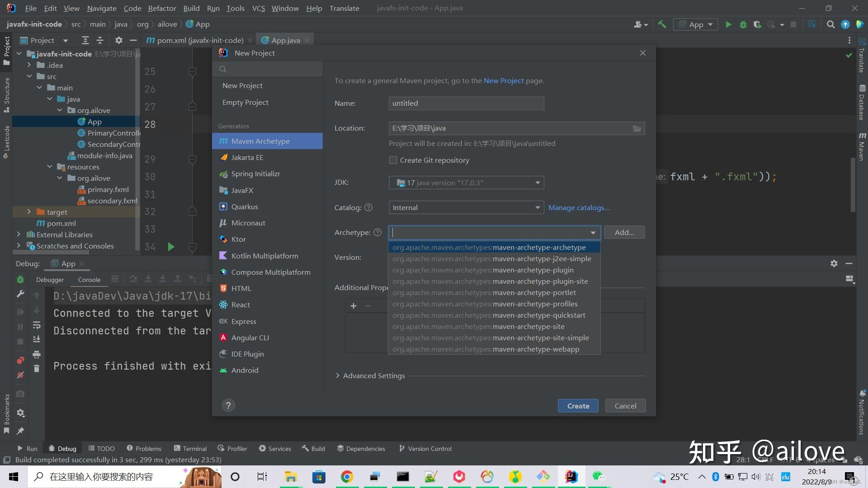Add an additional property with plus icon
Viewport: 868px width, 488px height.
tap(354, 306)
